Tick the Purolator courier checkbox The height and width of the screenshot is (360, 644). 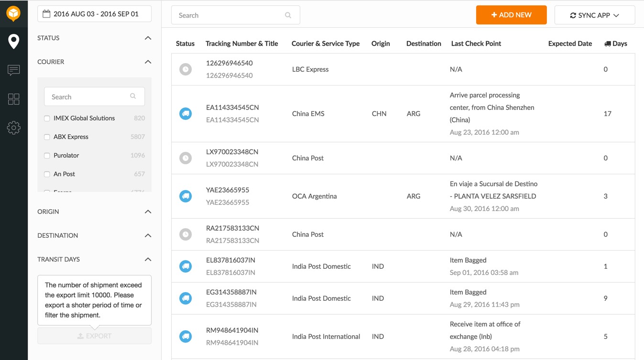pyautogui.click(x=47, y=156)
